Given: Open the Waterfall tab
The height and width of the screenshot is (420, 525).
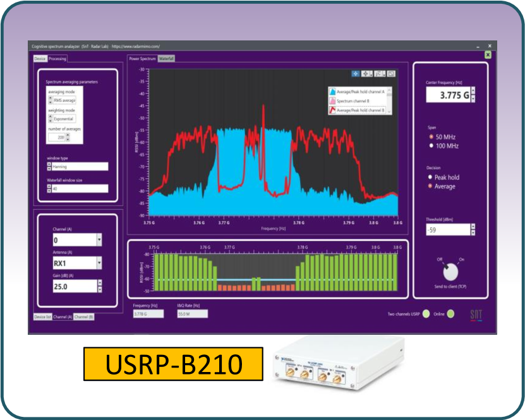Looking at the screenshot, I should point(166,59).
